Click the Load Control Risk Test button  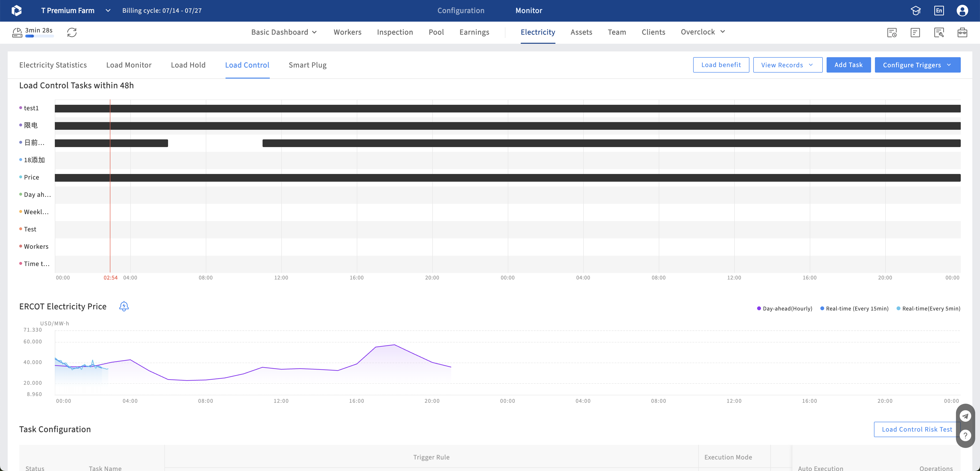coord(917,430)
